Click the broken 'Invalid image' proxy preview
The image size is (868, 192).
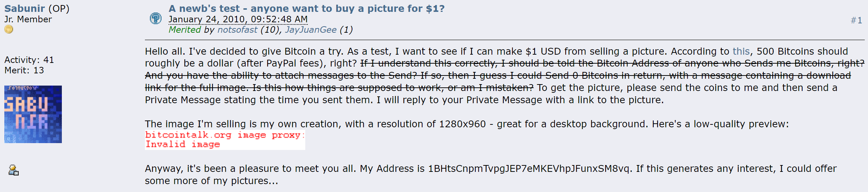pos(225,140)
